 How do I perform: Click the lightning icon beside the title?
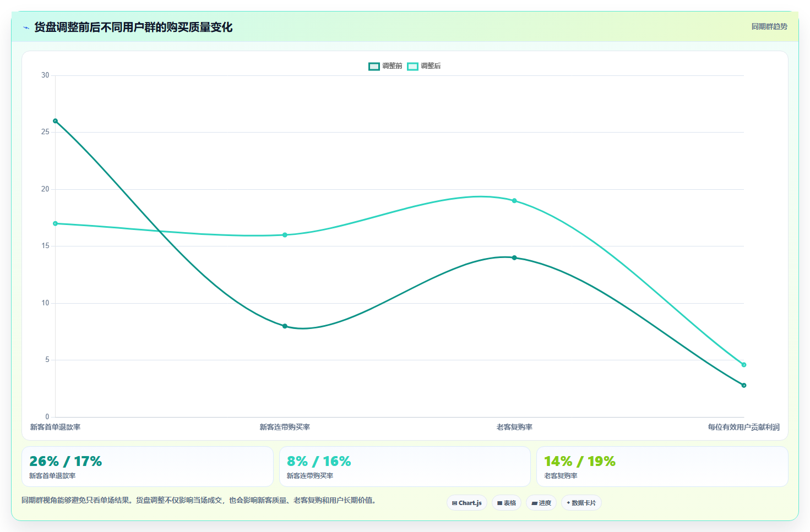click(26, 28)
